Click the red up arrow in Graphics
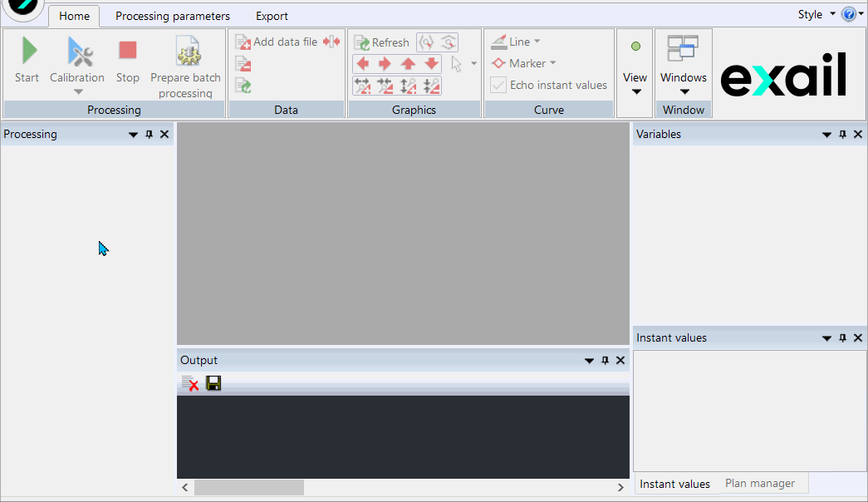The height and width of the screenshot is (502, 868). click(x=408, y=64)
